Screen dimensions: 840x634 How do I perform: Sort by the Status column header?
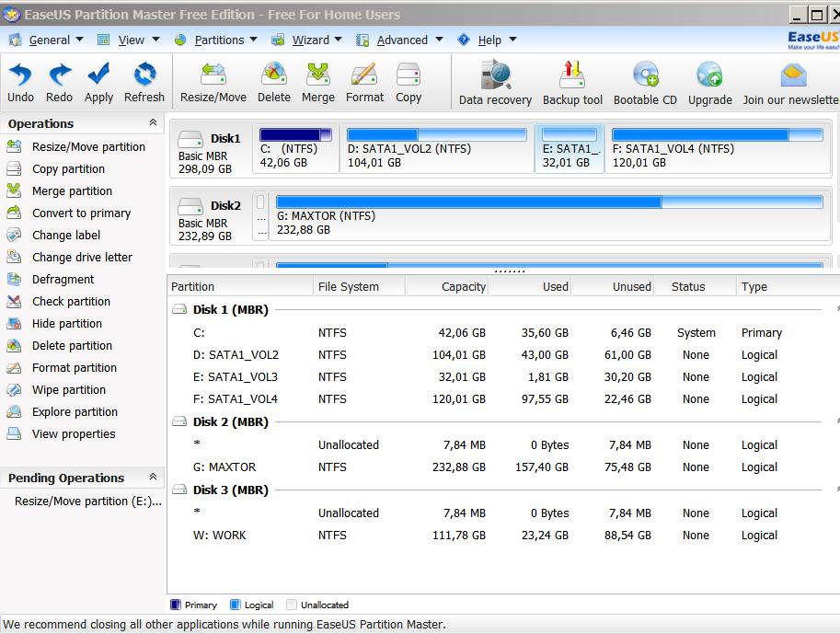pyautogui.click(x=696, y=287)
